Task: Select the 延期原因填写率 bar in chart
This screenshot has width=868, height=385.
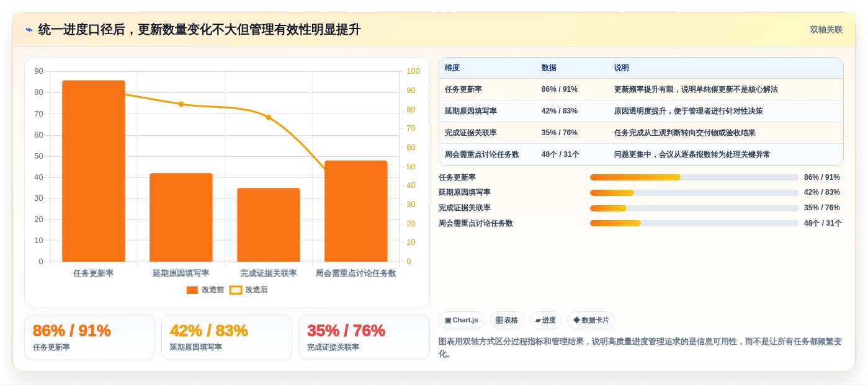Action: [x=181, y=217]
